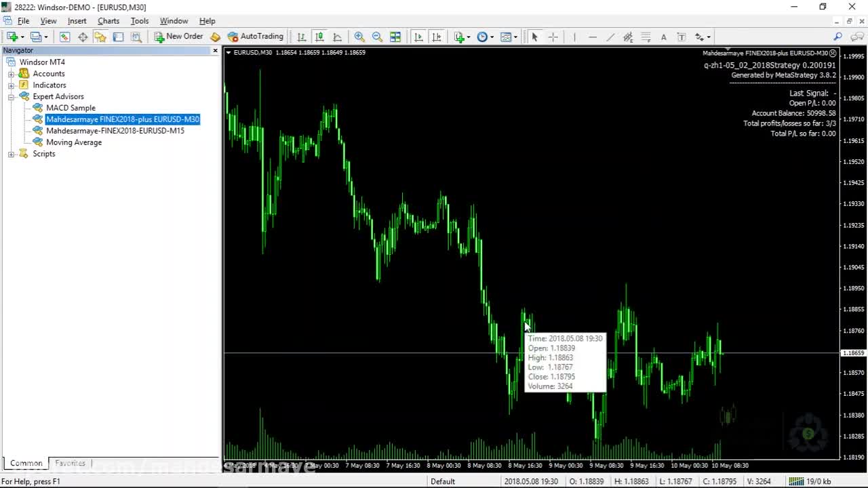
Task: Pick the Fibonacci retracement tool
Action: pos(646,37)
